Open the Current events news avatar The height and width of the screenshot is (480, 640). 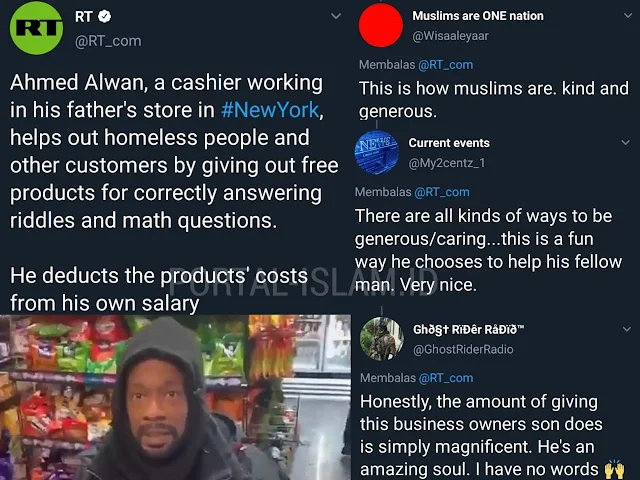[x=376, y=152]
